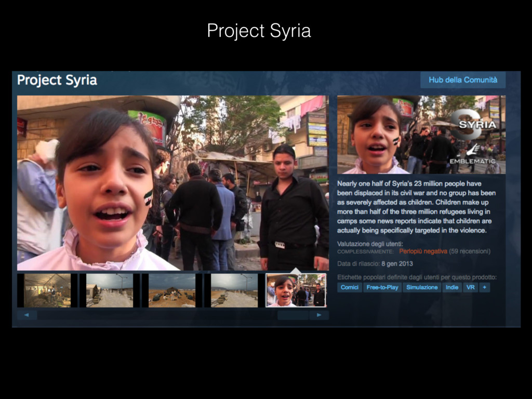Select the fourth thumbnail of camp landscape

[234, 290]
